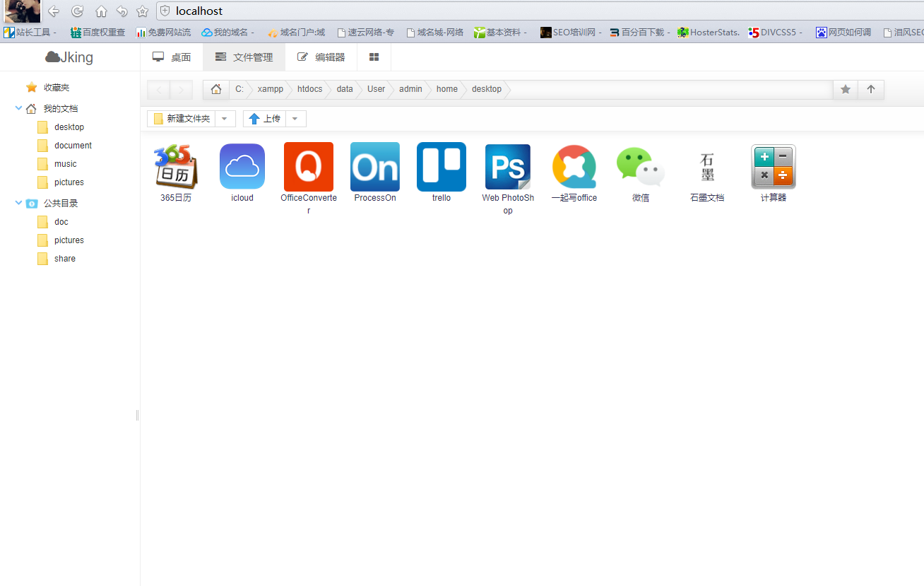Open the HosterStats bookmark
Screen dimensions: 924x586
tap(709, 33)
